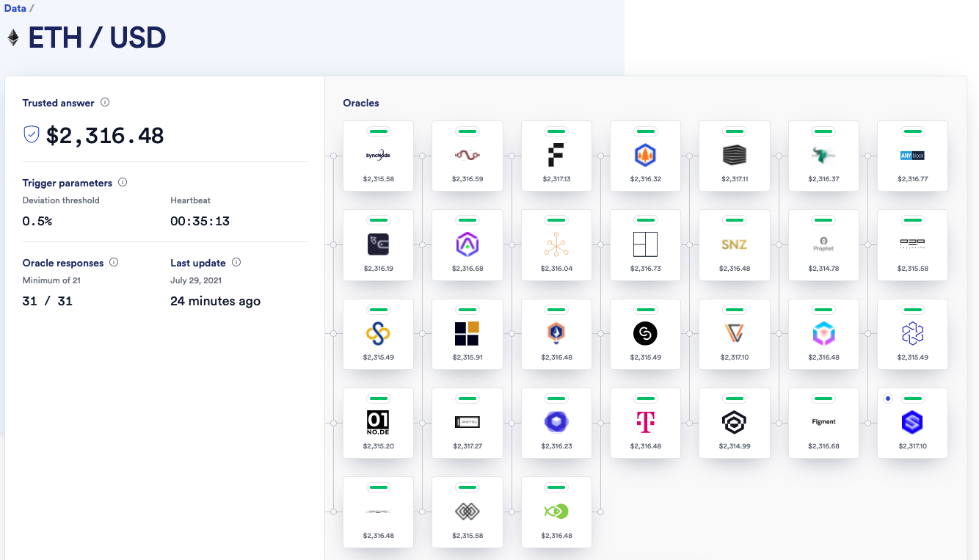Click the price $2,314.99
The image size is (979, 560).
pos(735,446)
